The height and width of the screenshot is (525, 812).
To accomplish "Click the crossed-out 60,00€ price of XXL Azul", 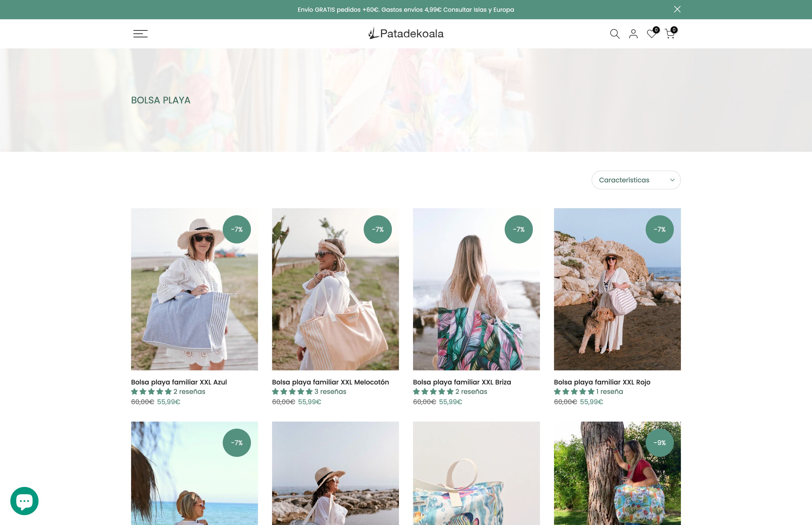I will coord(143,402).
